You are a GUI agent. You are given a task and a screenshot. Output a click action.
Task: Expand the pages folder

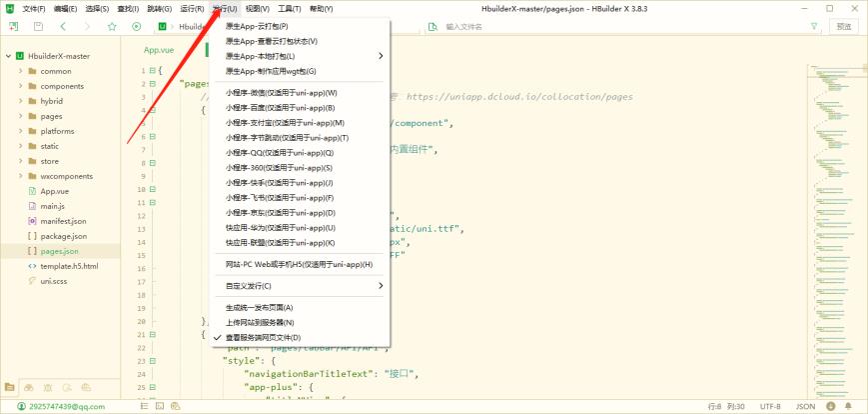coord(21,116)
